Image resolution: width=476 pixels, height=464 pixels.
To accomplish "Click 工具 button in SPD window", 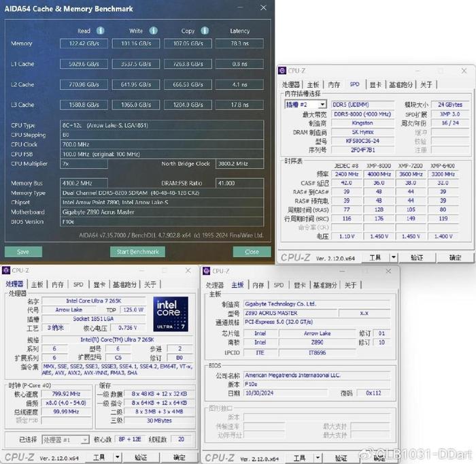I will tap(375, 257).
